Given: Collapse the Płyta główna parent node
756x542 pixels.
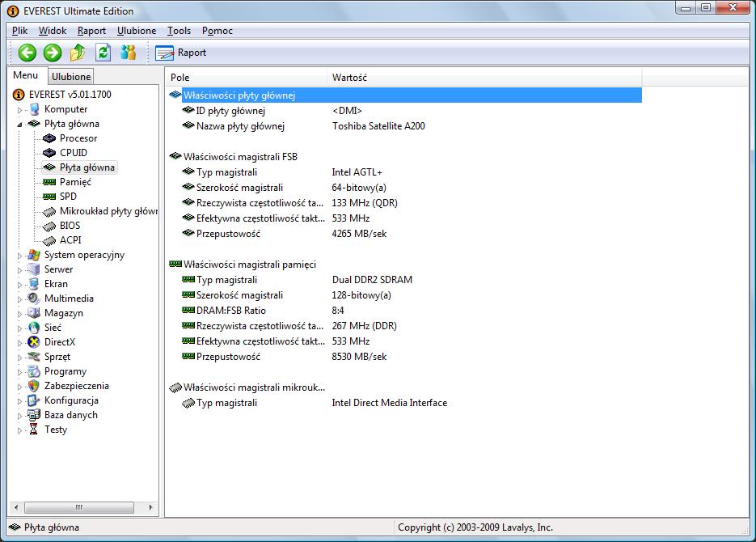Looking at the screenshot, I should coord(19,125).
